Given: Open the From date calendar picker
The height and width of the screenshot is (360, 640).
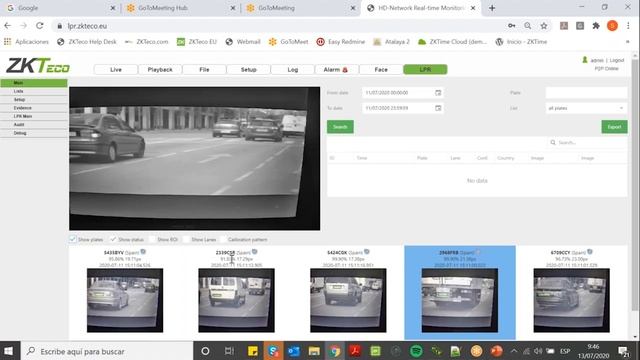Looking at the screenshot, I should click(x=438, y=93).
